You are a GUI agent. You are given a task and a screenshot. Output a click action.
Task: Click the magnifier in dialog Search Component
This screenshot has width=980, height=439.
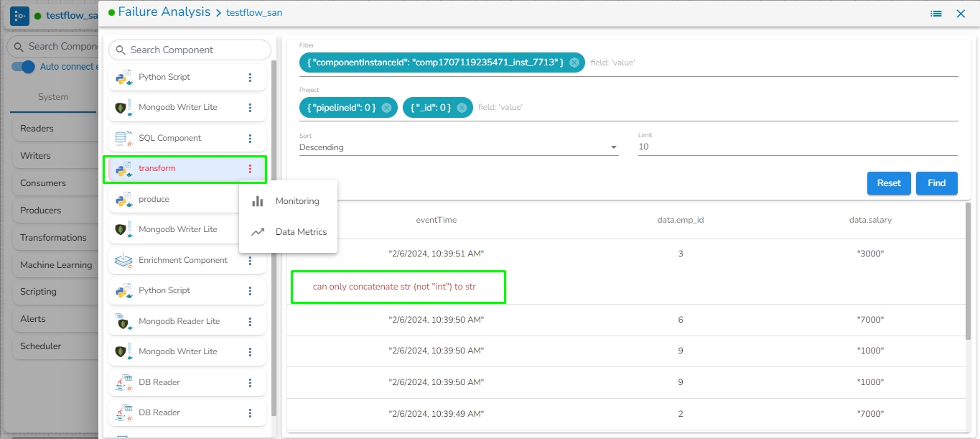pyautogui.click(x=120, y=50)
